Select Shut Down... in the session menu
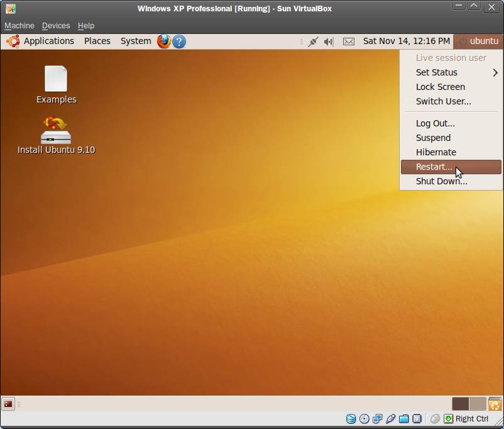Screen dimensions: 504x429 (451, 182)
